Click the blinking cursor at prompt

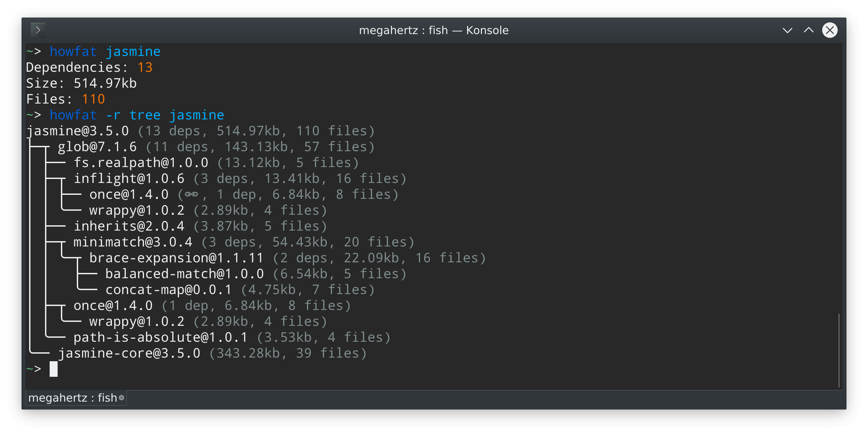tap(54, 369)
